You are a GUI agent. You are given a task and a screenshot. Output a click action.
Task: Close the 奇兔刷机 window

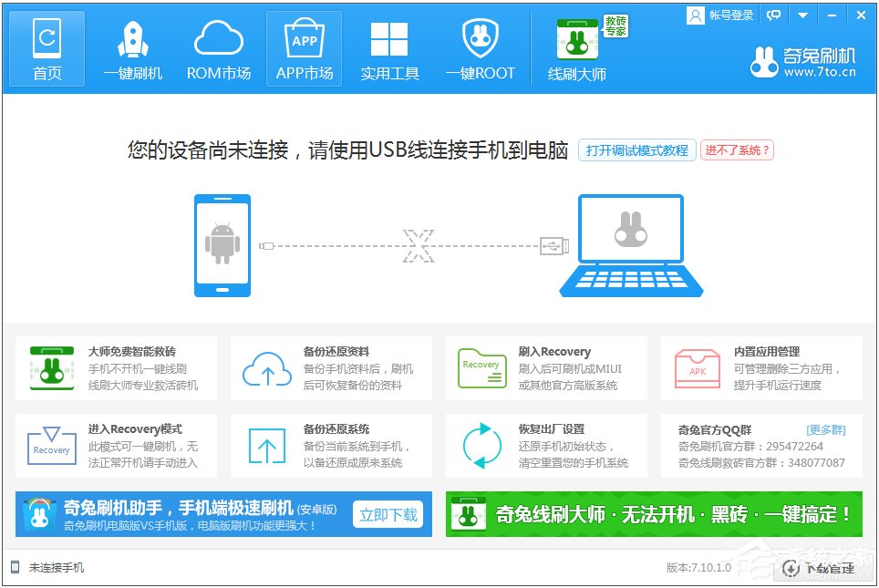point(861,15)
